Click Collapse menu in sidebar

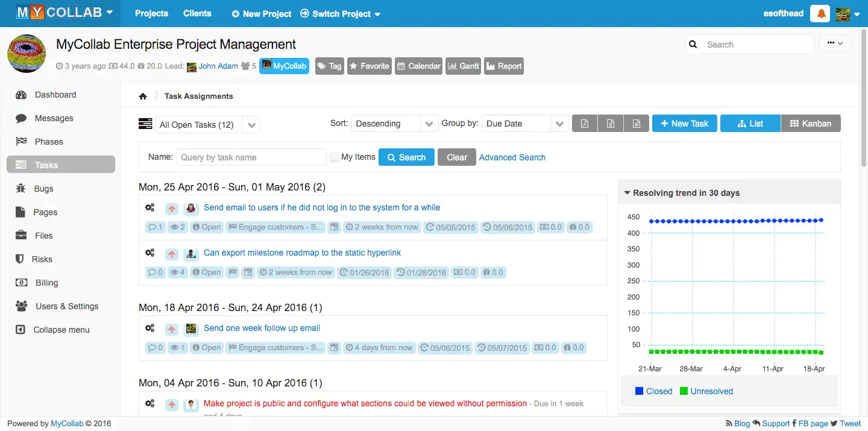pos(60,330)
